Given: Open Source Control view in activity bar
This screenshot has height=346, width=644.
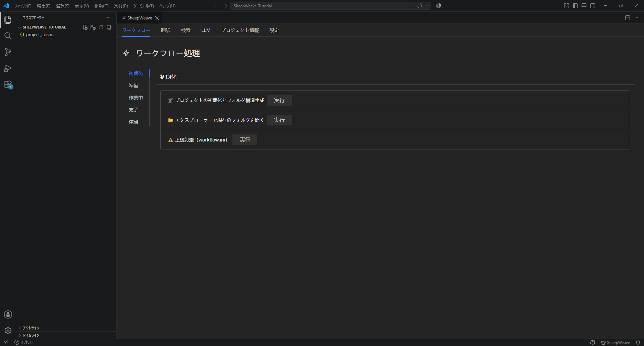Looking at the screenshot, I should pos(8,52).
